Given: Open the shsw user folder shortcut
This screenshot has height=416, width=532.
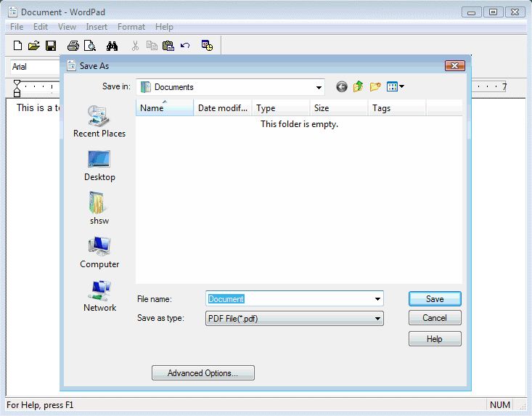Looking at the screenshot, I should (x=99, y=208).
